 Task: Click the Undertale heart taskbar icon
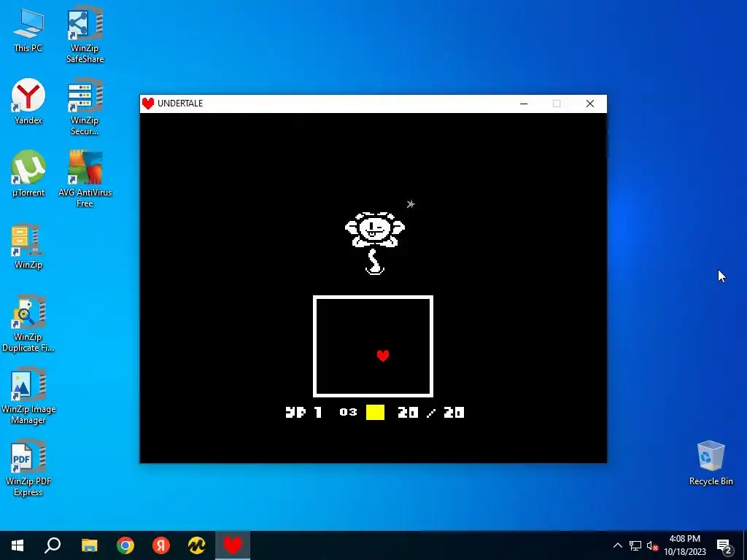click(x=233, y=545)
